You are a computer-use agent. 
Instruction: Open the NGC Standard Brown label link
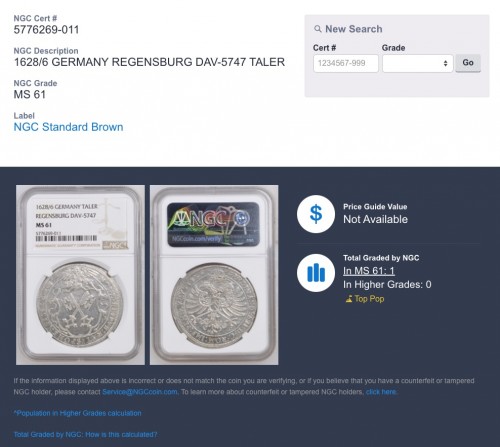[x=68, y=127]
